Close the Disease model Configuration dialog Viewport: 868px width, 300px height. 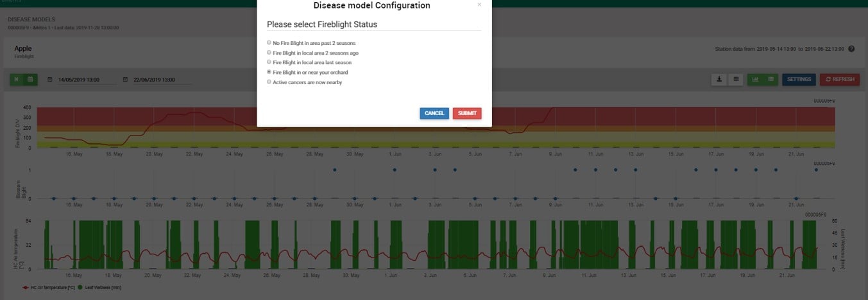pyautogui.click(x=479, y=5)
